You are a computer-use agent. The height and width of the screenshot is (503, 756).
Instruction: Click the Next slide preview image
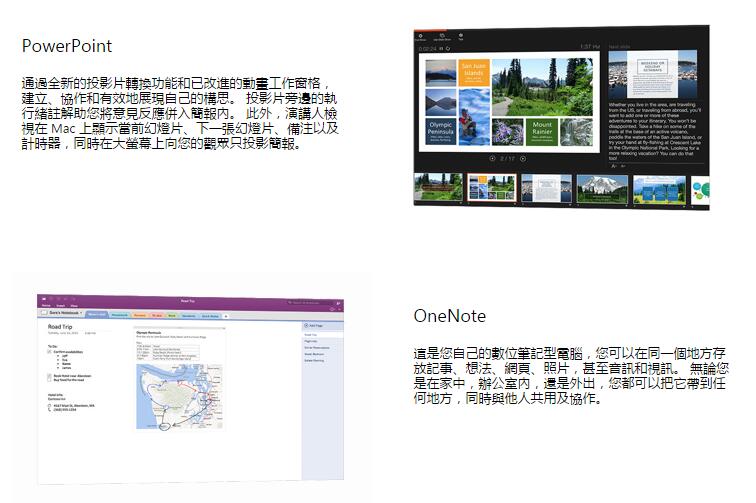(652, 75)
